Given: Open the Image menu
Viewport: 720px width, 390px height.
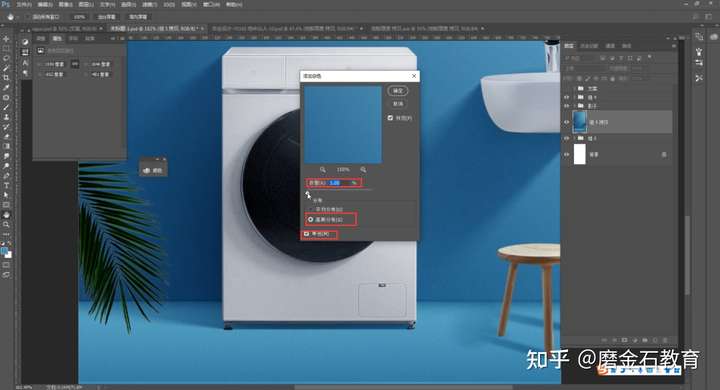Looking at the screenshot, I should pyautogui.click(x=65, y=5).
